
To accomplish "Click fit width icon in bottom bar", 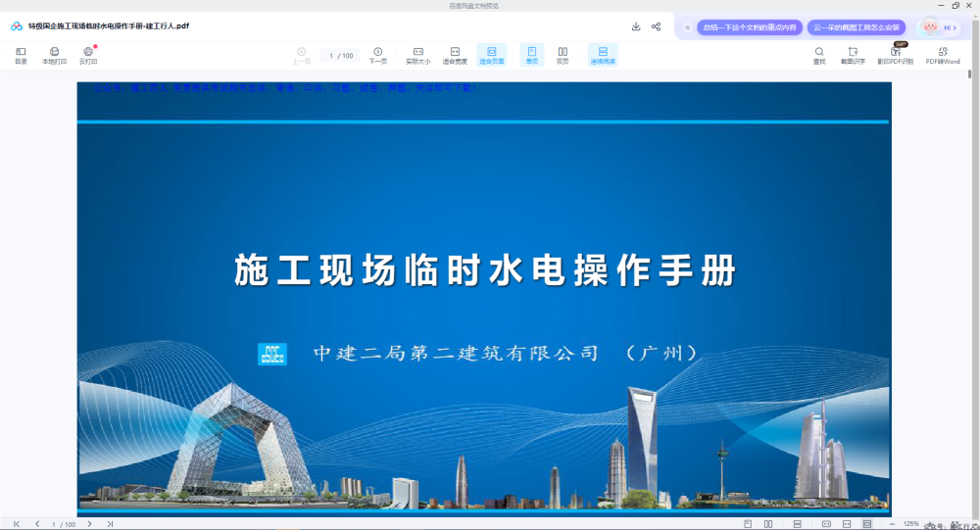I will pos(847,524).
